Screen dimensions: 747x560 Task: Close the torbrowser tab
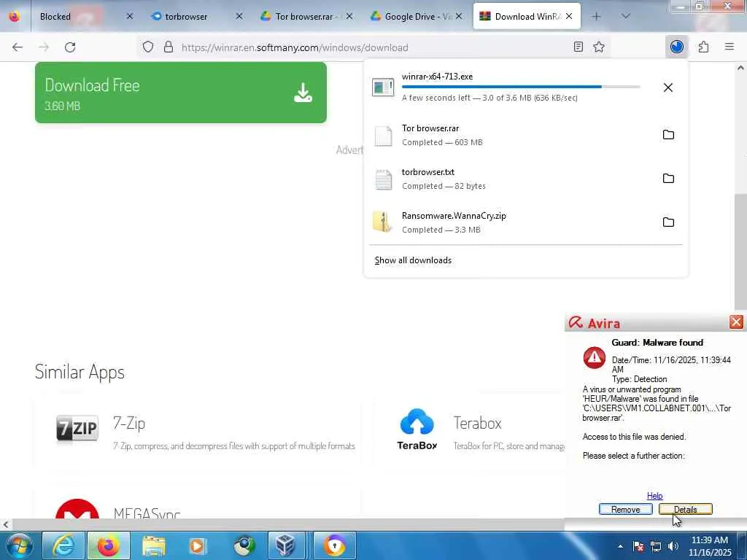(x=239, y=16)
